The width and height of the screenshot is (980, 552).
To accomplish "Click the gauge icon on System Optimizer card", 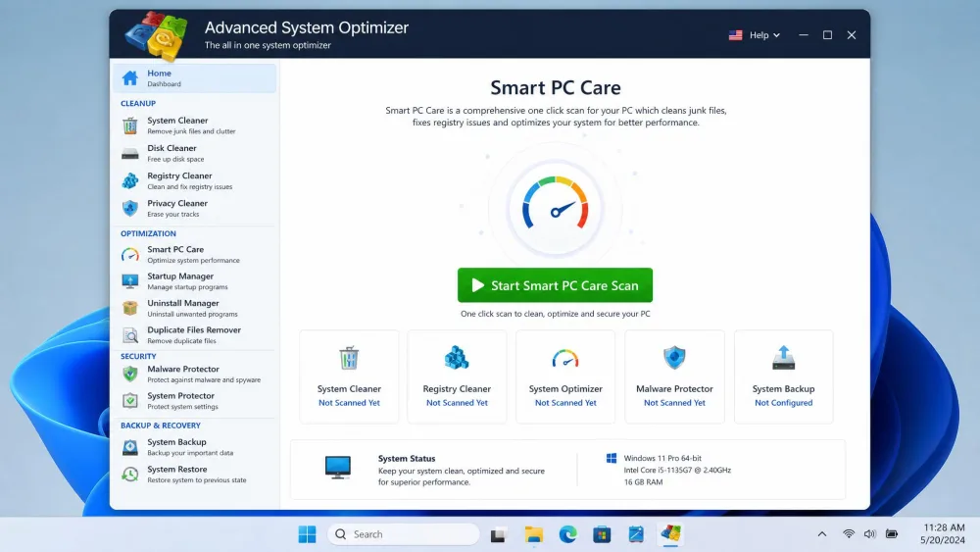I will (x=565, y=359).
